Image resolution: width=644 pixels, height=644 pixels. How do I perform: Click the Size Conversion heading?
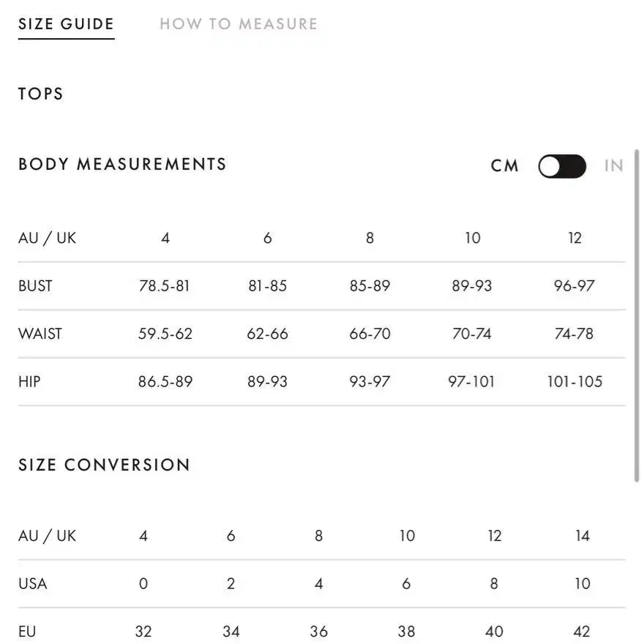(x=105, y=465)
